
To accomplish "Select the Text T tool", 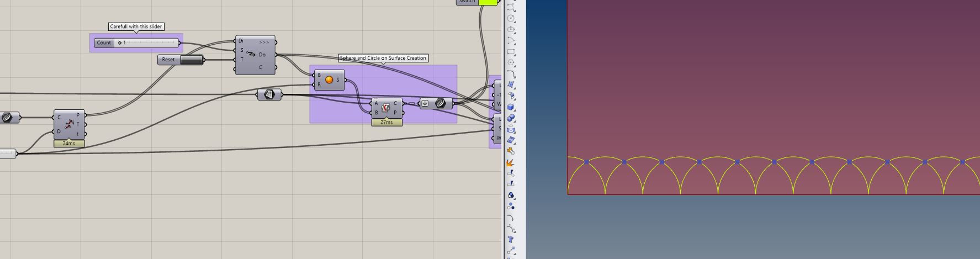I will [511, 240].
